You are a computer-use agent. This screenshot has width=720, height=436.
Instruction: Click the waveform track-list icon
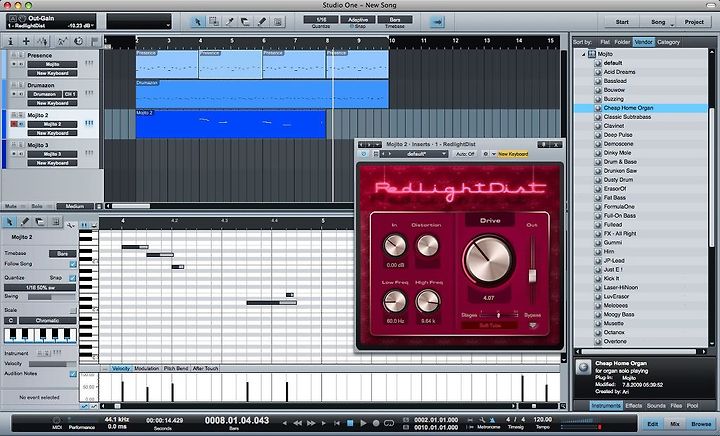coord(43,41)
